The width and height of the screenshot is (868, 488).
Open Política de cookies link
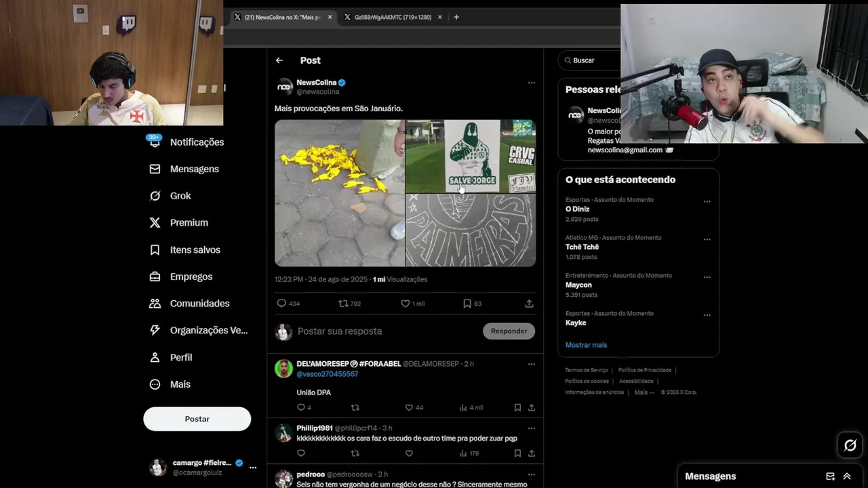point(587,381)
